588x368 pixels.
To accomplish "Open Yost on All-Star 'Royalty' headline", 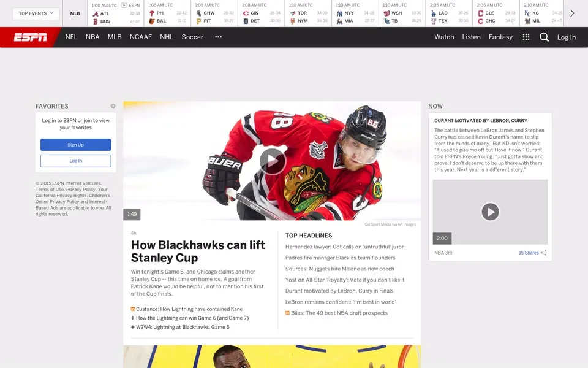I will (x=345, y=280).
